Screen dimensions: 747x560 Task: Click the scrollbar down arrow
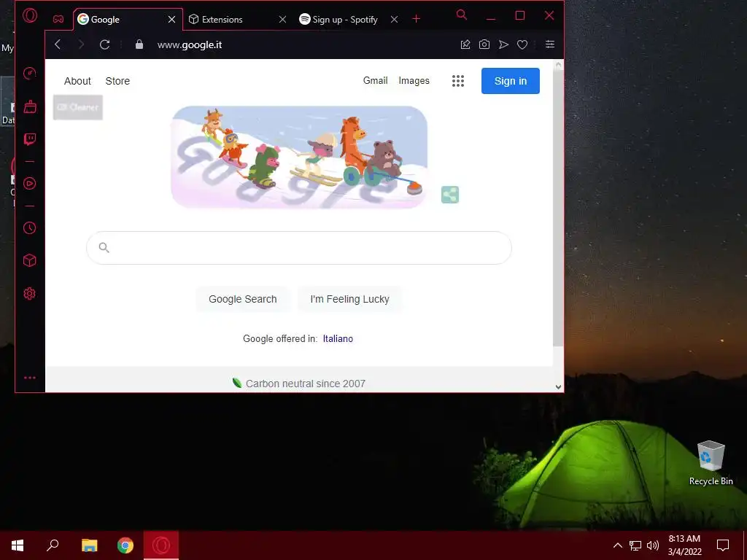(558, 386)
